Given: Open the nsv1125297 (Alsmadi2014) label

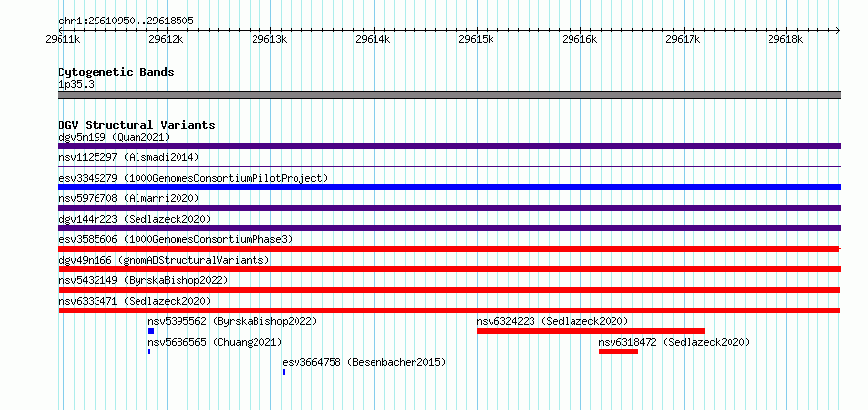Looking at the screenshot, I should click(129, 157).
